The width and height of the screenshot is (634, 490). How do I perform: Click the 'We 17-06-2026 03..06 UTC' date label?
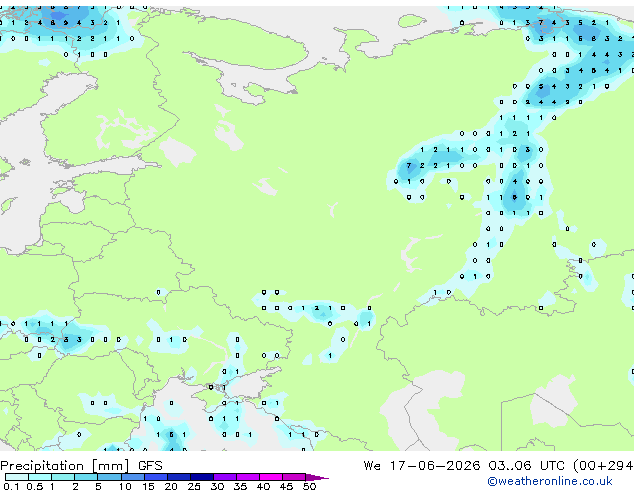(x=464, y=466)
